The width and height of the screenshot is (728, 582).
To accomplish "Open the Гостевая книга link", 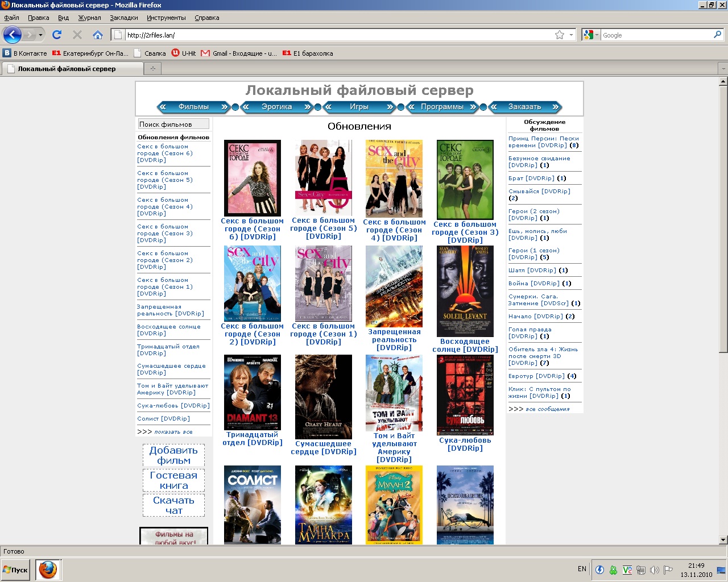I will point(173,480).
